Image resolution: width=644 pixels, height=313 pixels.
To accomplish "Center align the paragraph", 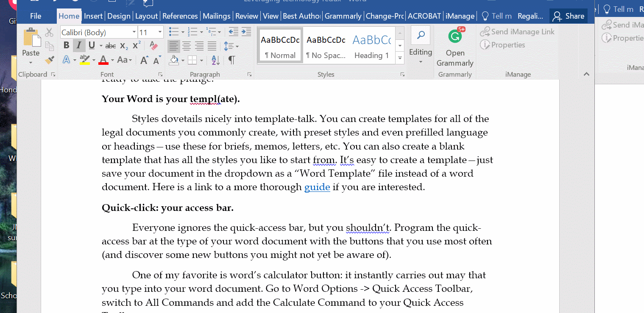I will (186, 46).
